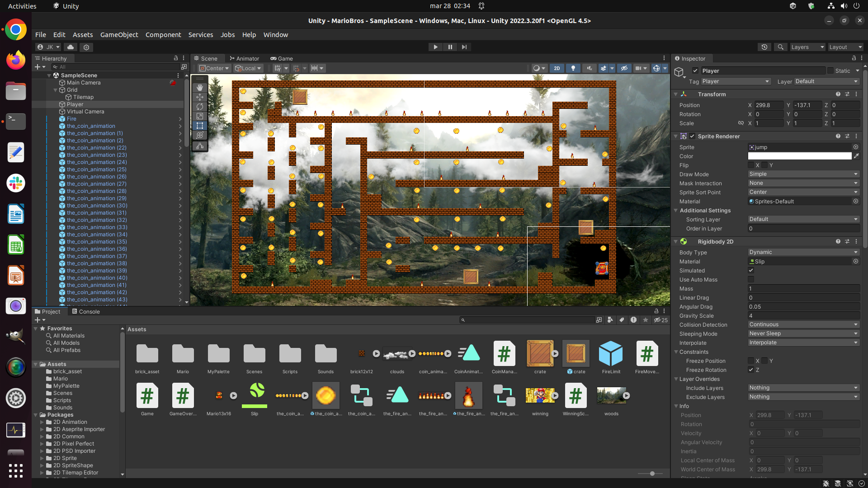
Task: Select the woods asset thumbnail
Action: pos(611,396)
